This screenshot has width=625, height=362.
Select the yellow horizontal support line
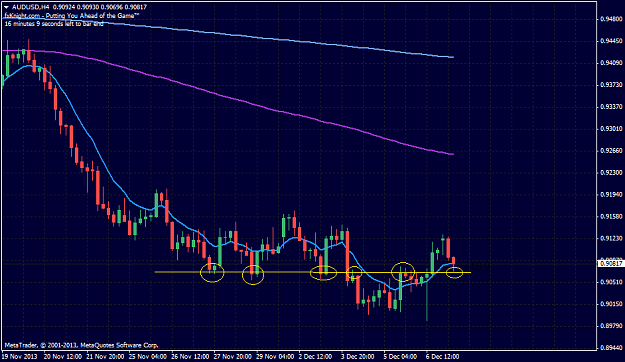(312, 272)
